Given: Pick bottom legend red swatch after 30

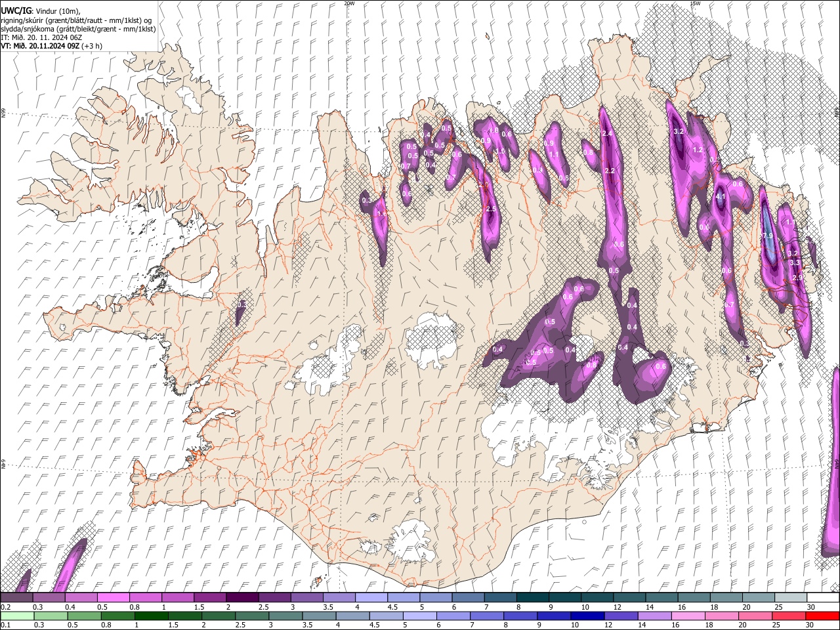Looking at the screenshot, I should point(822,616).
